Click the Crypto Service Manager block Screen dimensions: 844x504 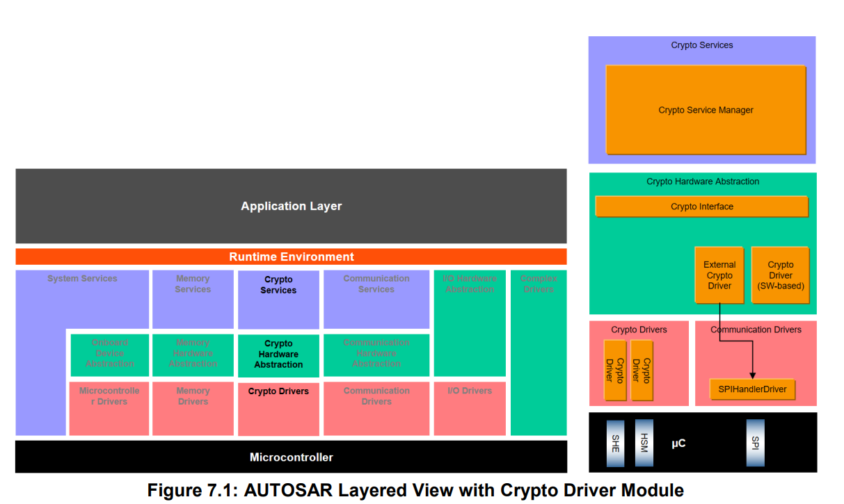coord(706,110)
